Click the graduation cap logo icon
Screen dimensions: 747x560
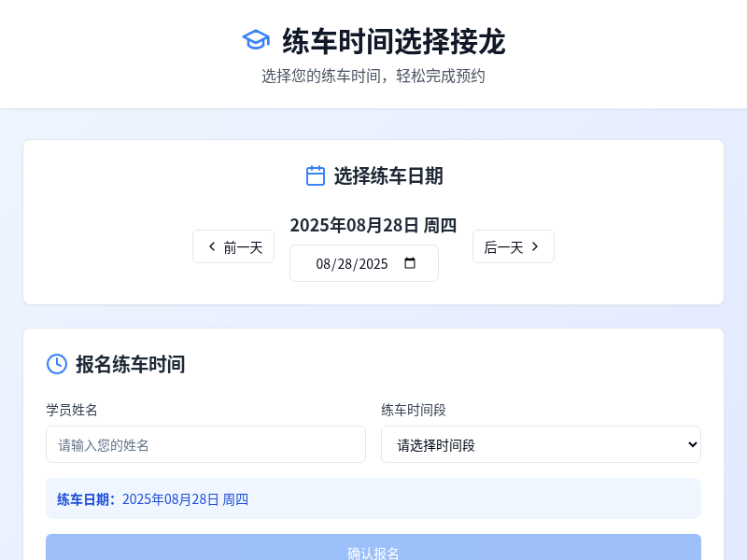(x=256, y=40)
